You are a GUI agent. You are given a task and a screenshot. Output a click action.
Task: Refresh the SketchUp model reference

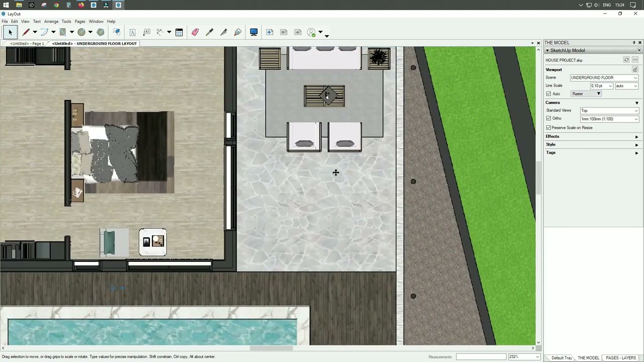click(626, 60)
